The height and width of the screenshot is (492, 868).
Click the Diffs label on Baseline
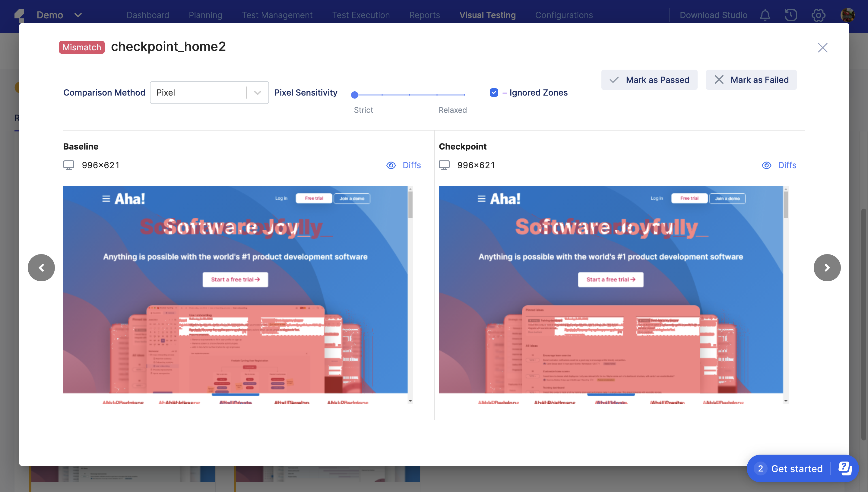pyautogui.click(x=411, y=165)
